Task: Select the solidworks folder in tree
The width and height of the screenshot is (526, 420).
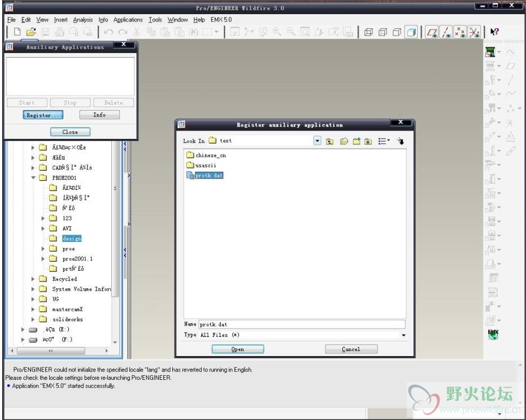Action: [67, 319]
